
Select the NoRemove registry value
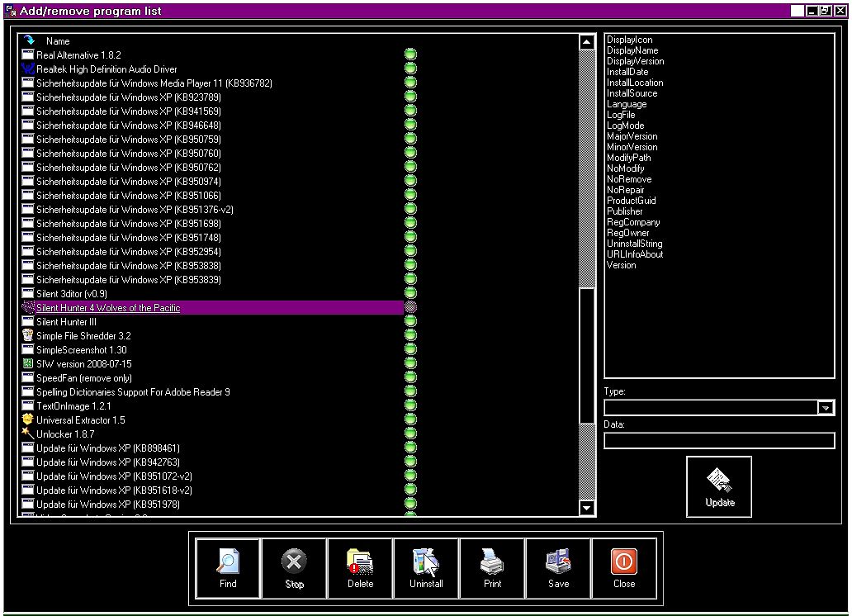click(x=629, y=179)
